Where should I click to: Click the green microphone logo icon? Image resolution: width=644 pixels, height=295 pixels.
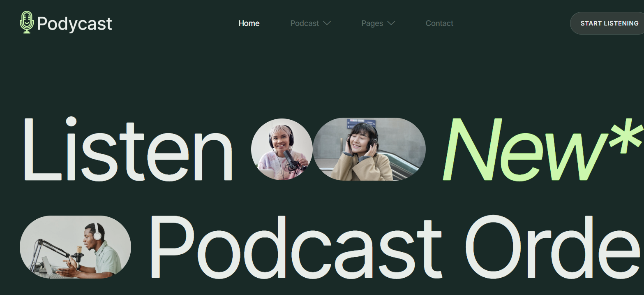coord(27,23)
